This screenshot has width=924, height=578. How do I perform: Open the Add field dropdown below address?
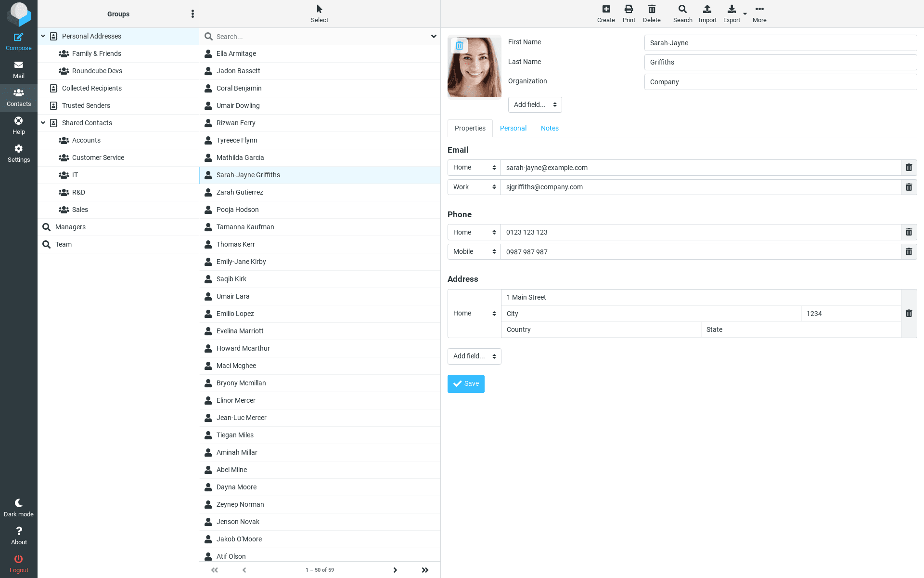coord(474,356)
